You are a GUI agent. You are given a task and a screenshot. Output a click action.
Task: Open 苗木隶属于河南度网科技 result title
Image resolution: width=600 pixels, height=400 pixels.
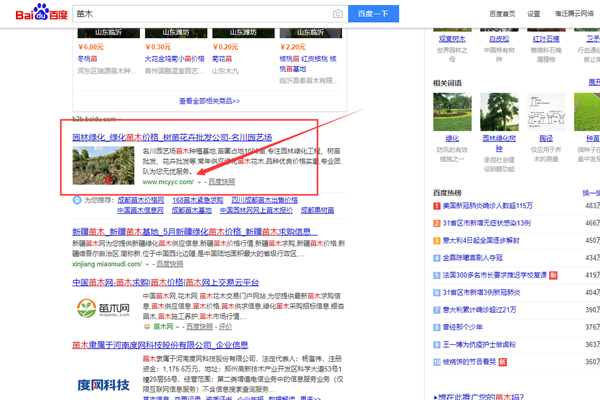click(160, 345)
